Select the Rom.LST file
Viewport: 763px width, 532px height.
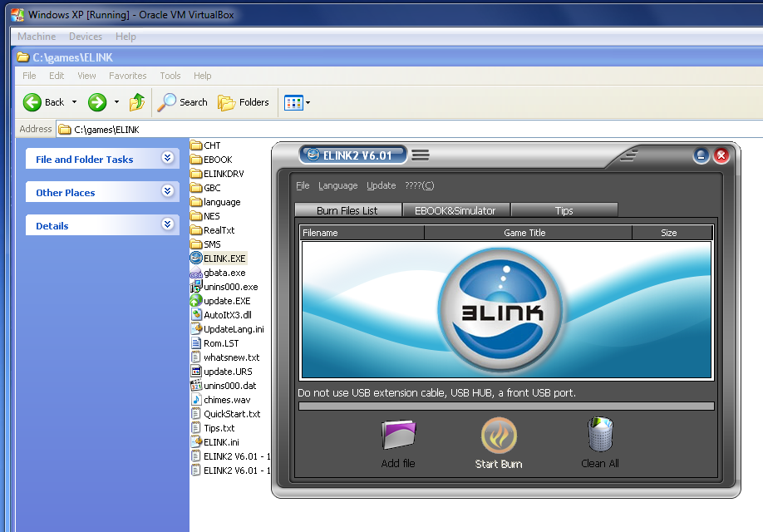tap(214, 343)
